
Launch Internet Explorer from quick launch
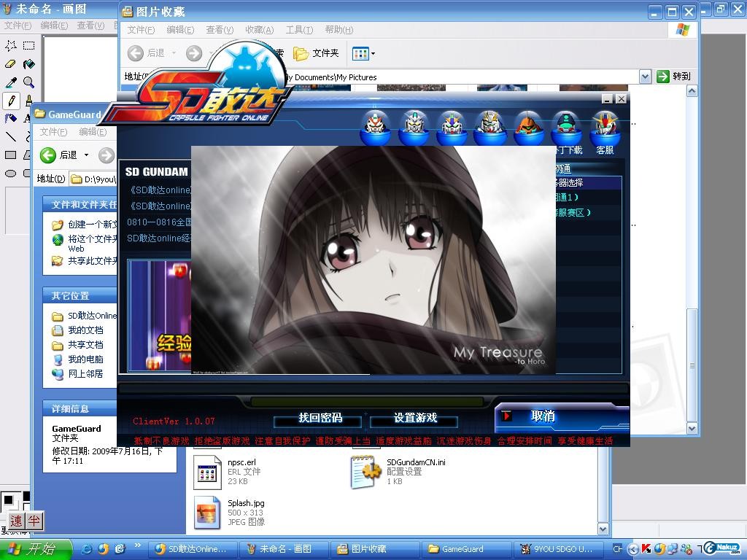pyautogui.click(x=88, y=549)
